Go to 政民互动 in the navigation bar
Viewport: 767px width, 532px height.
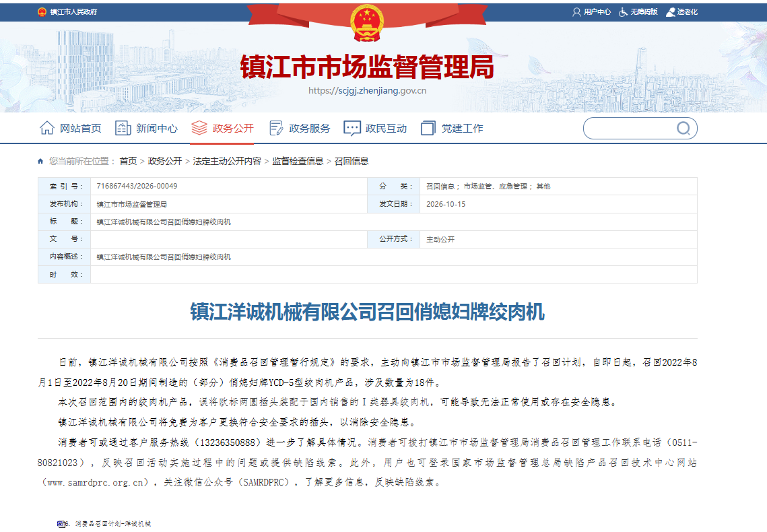[376, 128]
